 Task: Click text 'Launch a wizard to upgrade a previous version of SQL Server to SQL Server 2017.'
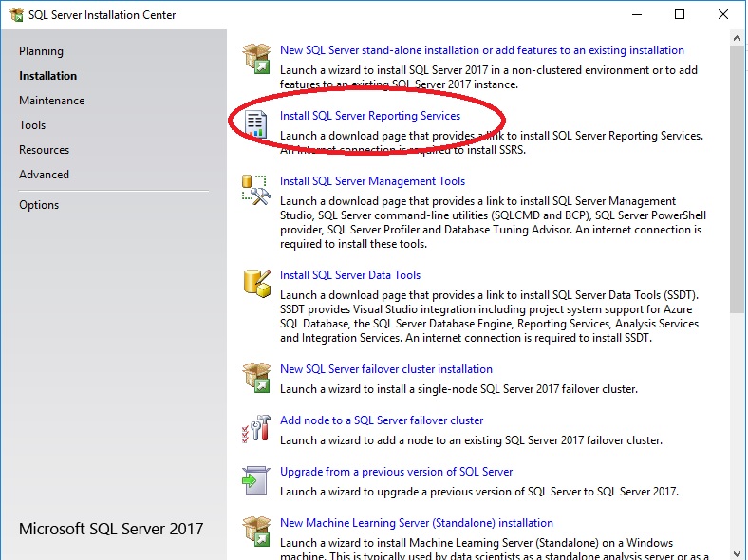pyautogui.click(x=479, y=492)
